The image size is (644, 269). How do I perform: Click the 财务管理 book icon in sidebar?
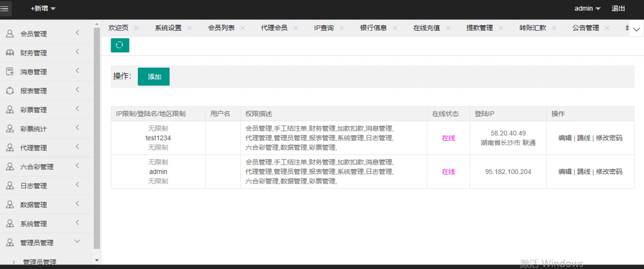[10, 53]
